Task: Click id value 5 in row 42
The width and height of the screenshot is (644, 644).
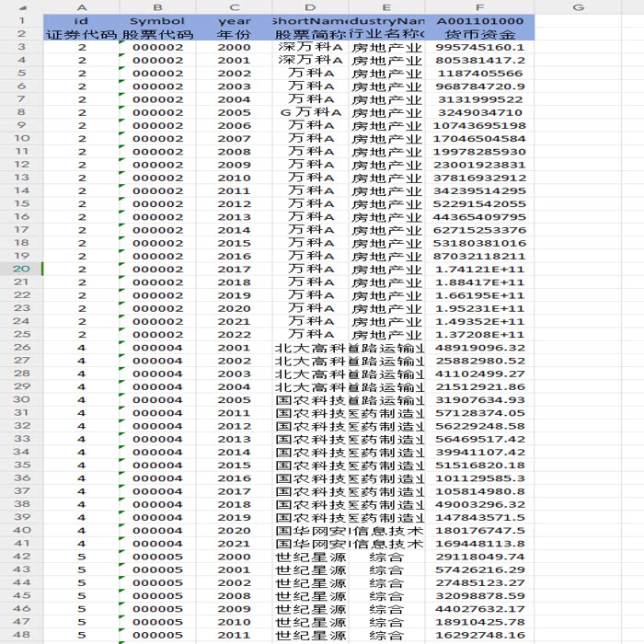Action: pos(81,557)
